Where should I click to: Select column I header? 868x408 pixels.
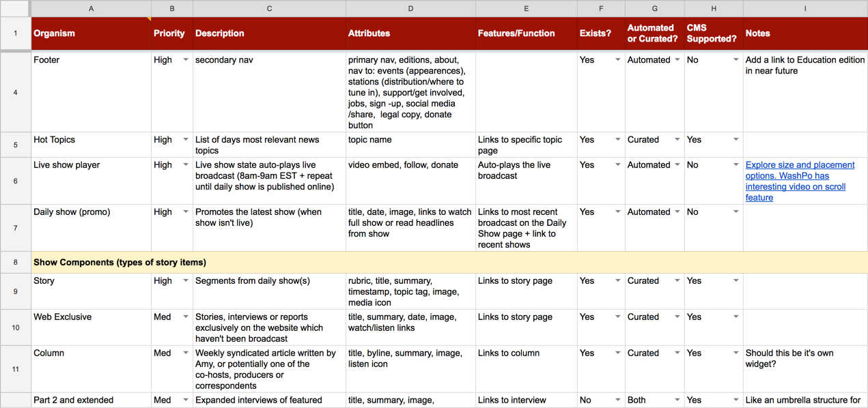[804, 8]
